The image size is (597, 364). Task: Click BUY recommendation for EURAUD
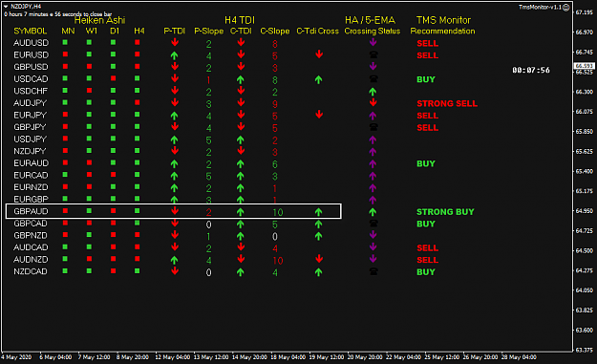(x=426, y=163)
